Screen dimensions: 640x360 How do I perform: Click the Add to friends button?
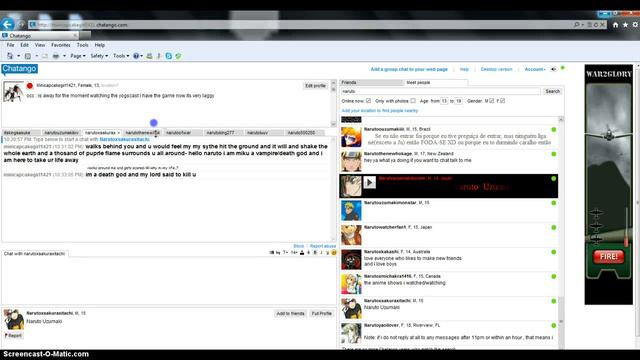(290, 313)
